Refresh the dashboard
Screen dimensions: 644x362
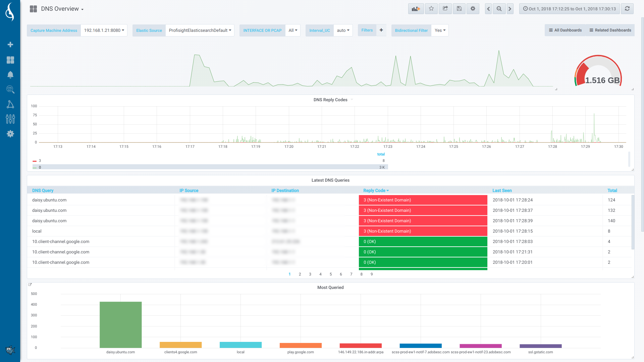tap(627, 9)
